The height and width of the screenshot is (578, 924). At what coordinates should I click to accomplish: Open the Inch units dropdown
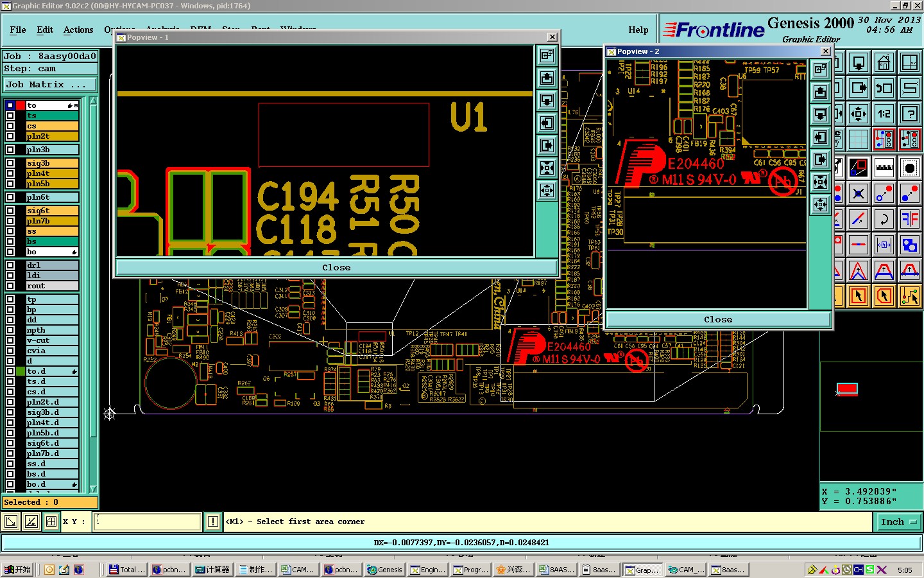(899, 521)
